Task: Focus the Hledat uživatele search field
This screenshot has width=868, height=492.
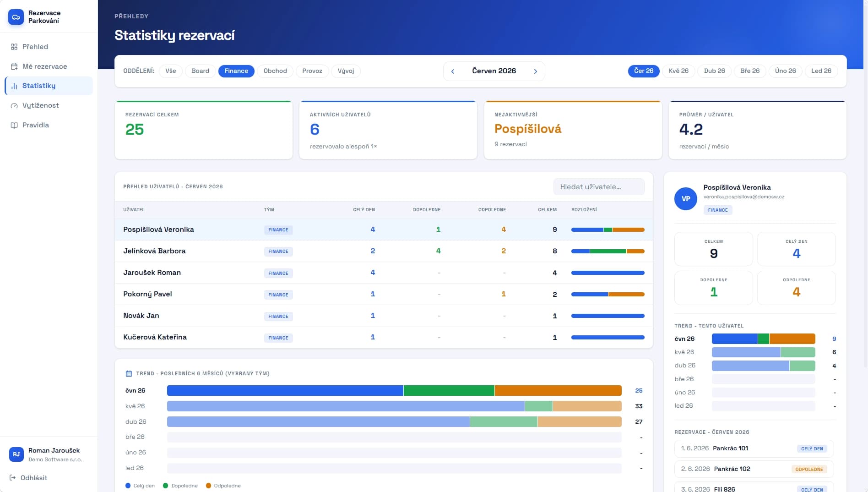Action: click(599, 187)
